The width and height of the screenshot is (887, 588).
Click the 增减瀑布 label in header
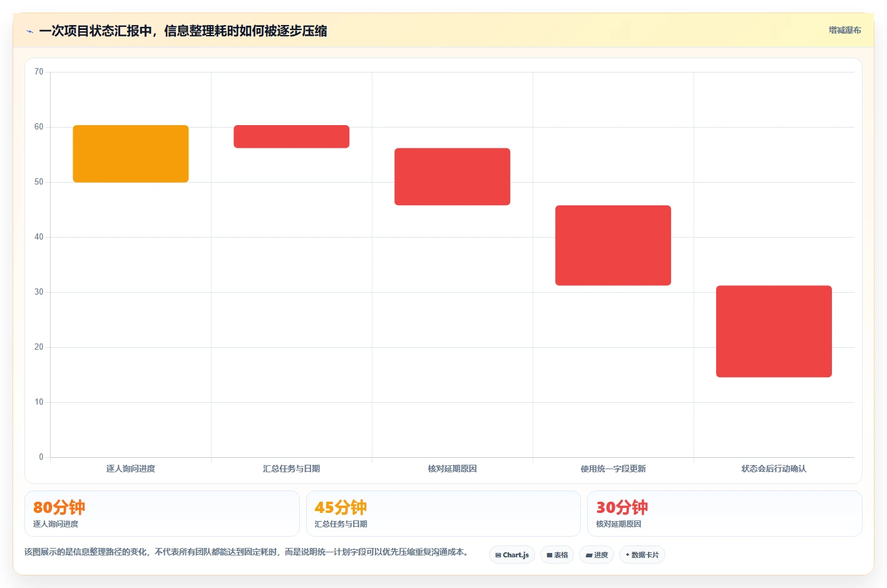click(x=844, y=30)
